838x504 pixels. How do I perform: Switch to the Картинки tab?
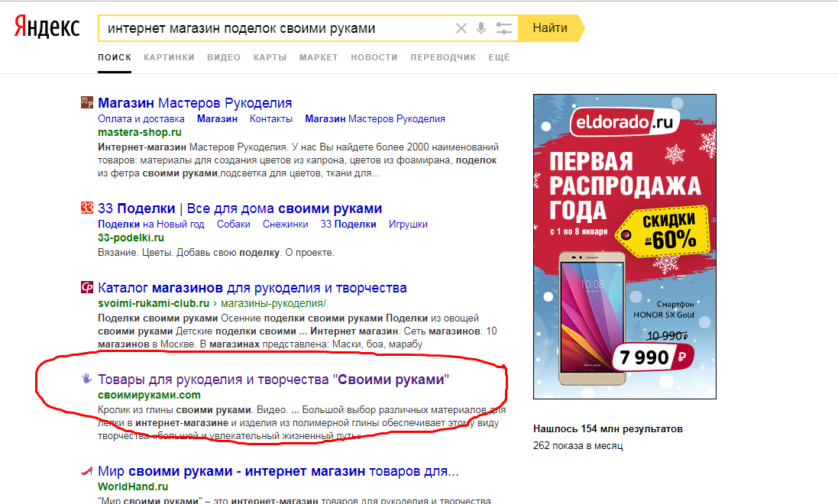(x=169, y=57)
